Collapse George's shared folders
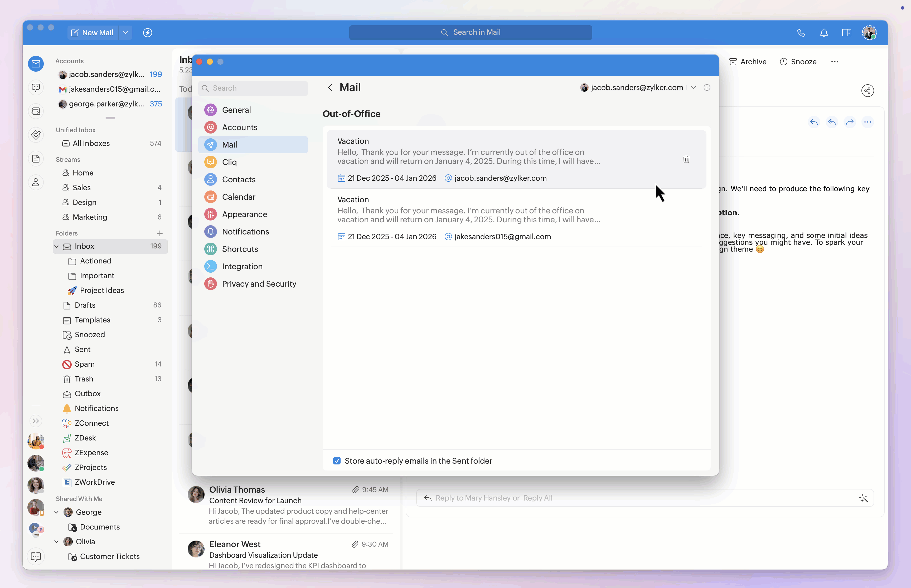 [x=56, y=512]
